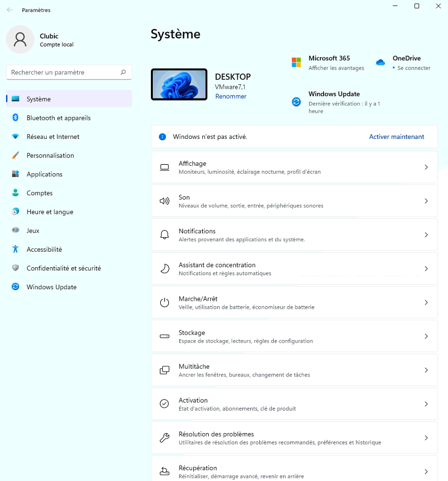Expand the Affichage settings chevron
This screenshot has height=481, width=448.
click(x=426, y=167)
